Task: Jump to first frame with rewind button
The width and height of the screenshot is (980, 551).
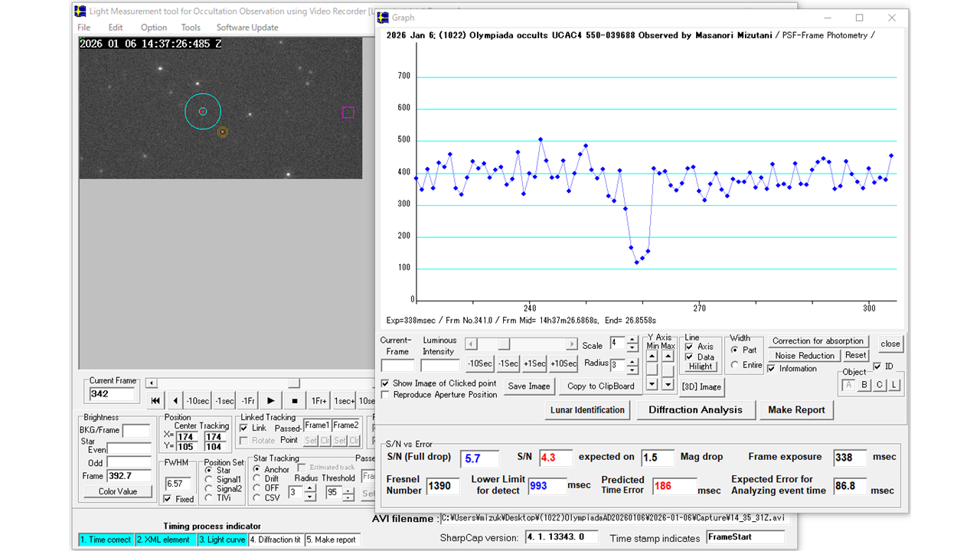Action: tap(155, 400)
